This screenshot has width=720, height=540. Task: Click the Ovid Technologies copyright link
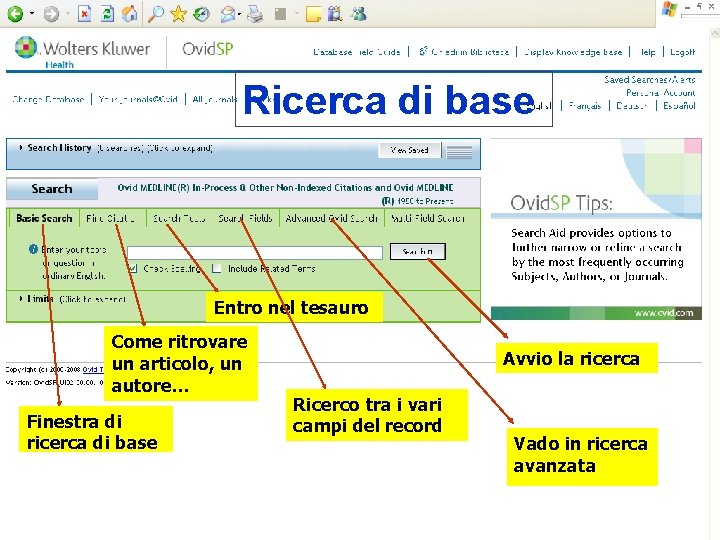93,369
